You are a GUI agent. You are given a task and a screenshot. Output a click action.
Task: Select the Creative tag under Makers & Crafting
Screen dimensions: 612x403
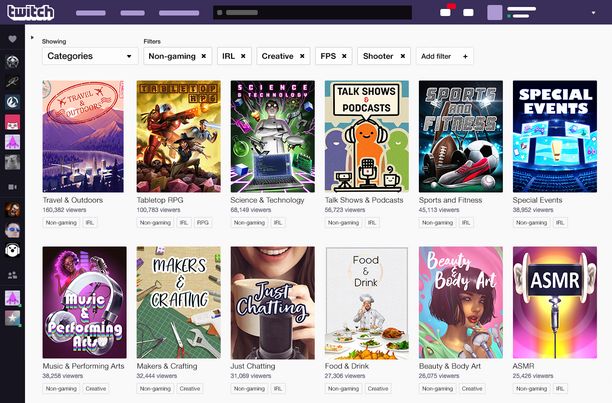pos(190,389)
